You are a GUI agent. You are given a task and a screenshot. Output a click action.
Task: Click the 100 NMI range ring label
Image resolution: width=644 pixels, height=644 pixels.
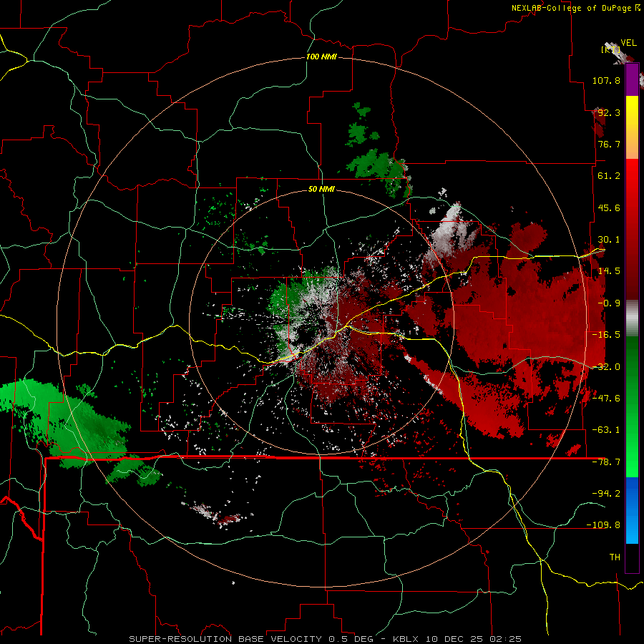click(x=321, y=57)
